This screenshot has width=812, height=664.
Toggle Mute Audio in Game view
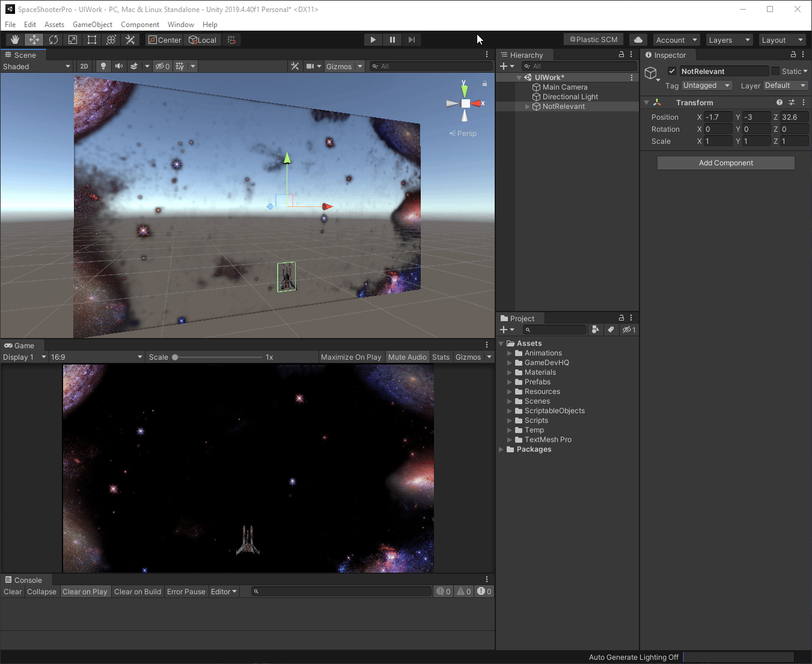point(407,357)
